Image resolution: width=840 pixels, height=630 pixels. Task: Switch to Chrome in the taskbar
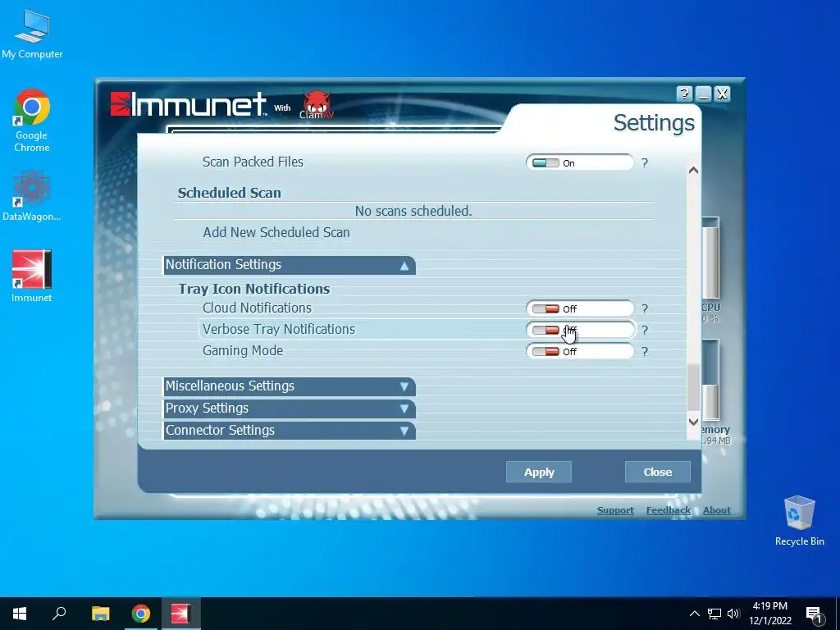(x=141, y=614)
